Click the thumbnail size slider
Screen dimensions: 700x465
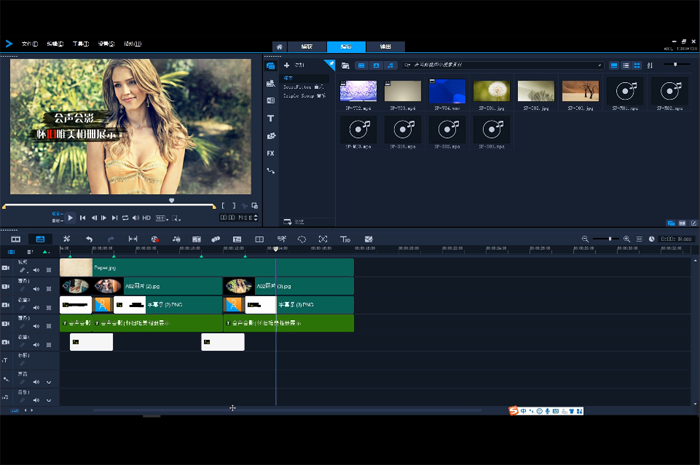click(x=675, y=65)
